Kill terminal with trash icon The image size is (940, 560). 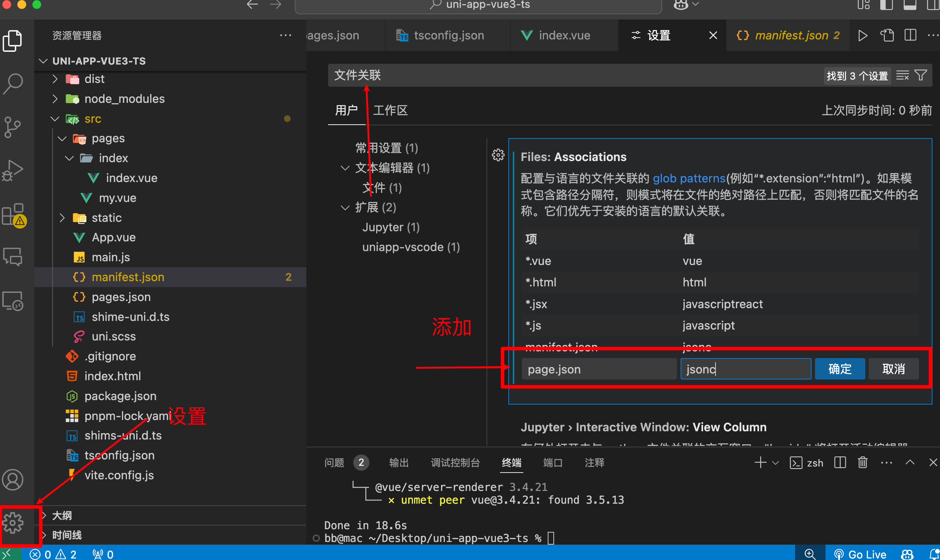pyautogui.click(x=863, y=462)
